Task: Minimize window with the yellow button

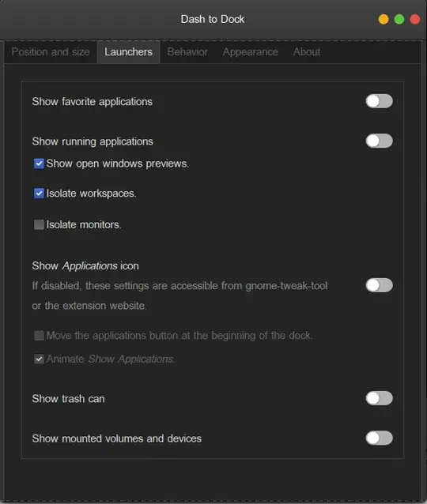Action: click(x=384, y=19)
